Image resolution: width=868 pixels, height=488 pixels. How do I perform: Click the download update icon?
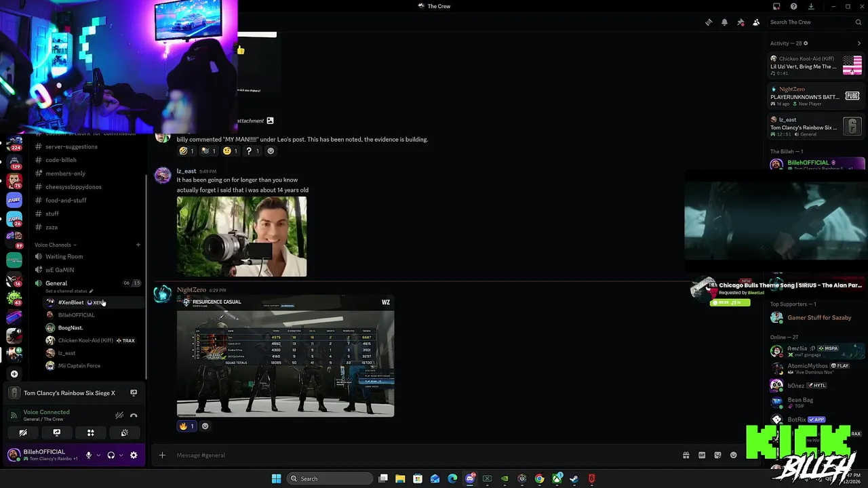click(x=811, y=6)
